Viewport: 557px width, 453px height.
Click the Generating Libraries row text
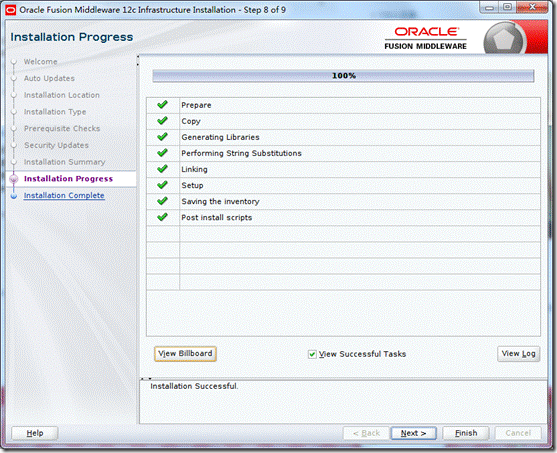tap(220, 137)
